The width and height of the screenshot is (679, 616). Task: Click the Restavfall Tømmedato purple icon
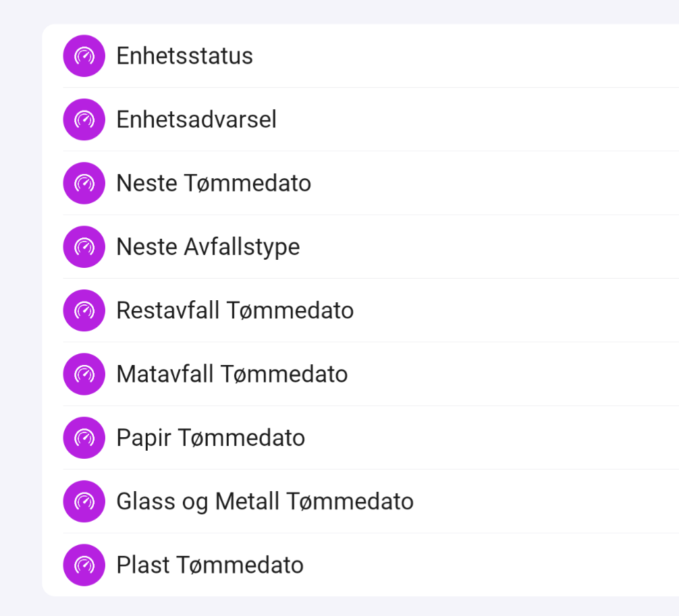[84, 310]
